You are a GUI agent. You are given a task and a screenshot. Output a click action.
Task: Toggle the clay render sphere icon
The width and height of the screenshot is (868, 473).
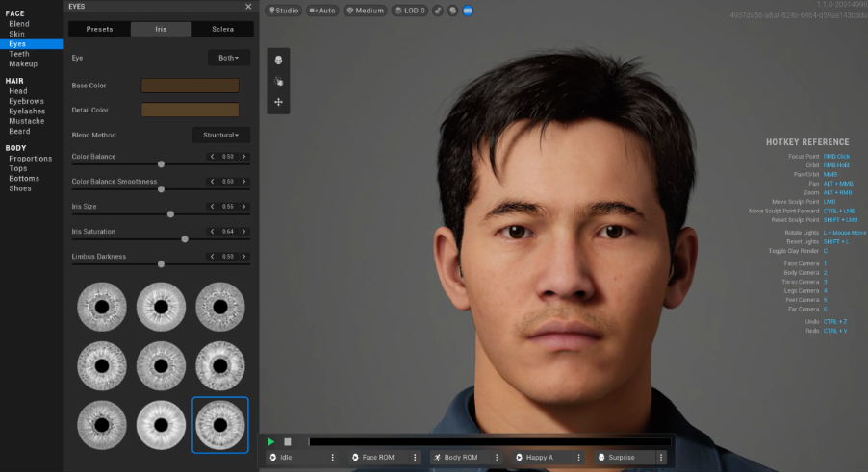(452, 11)
